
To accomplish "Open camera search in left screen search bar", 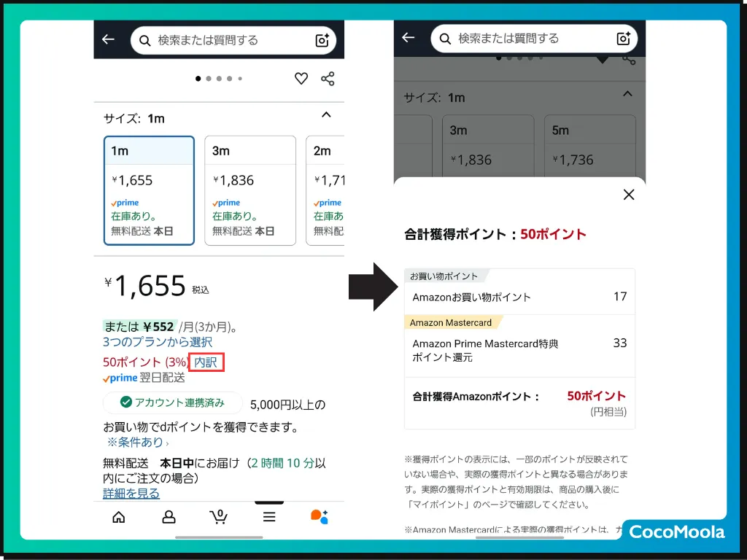I will click(322, 40).
